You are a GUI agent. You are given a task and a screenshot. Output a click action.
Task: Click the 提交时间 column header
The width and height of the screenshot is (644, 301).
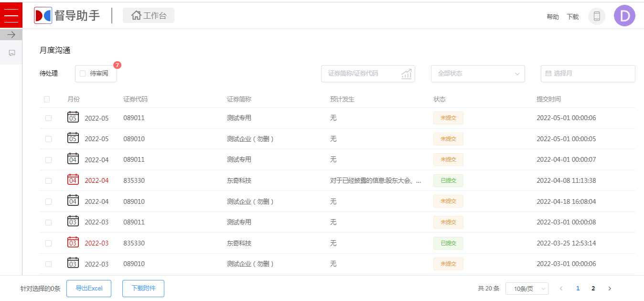pyautogui.click(x=548, y=99)
